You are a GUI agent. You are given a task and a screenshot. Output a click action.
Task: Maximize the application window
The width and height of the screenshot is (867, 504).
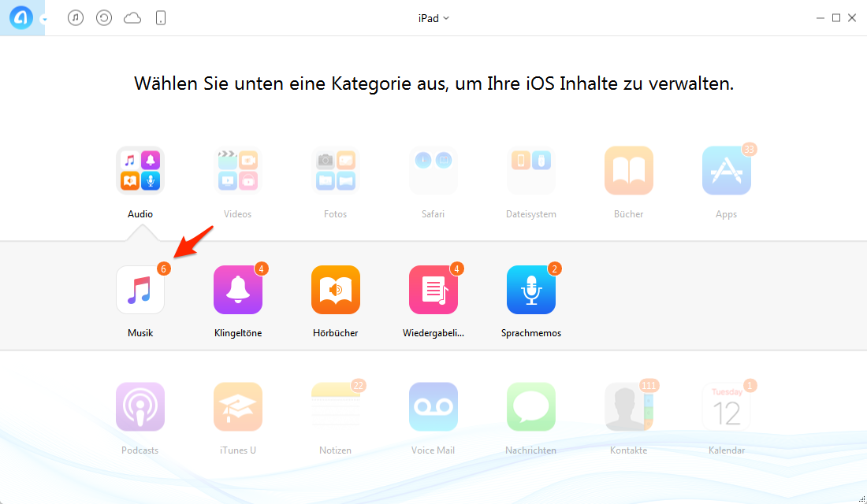tap(836, 17)
